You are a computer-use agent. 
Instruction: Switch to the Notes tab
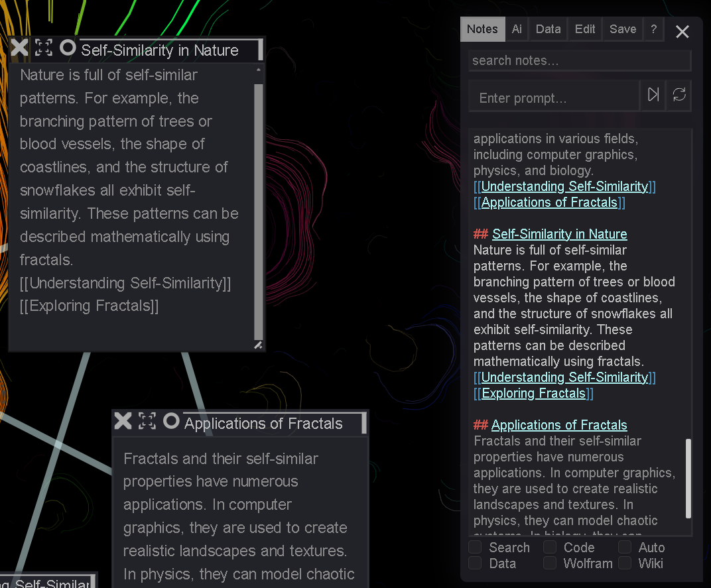click(482, 29)
